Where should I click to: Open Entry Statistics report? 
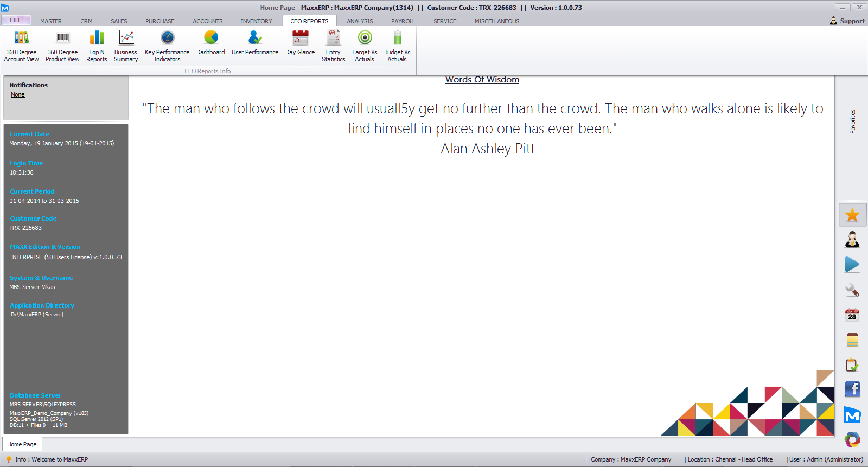point(333,46)
